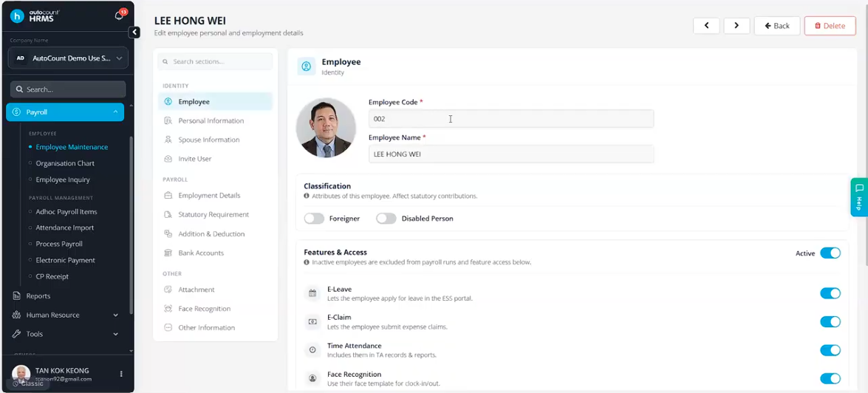Screen dimensions: 868x393
Task: Open Process Payroll menu item
Action: [59, 244]
